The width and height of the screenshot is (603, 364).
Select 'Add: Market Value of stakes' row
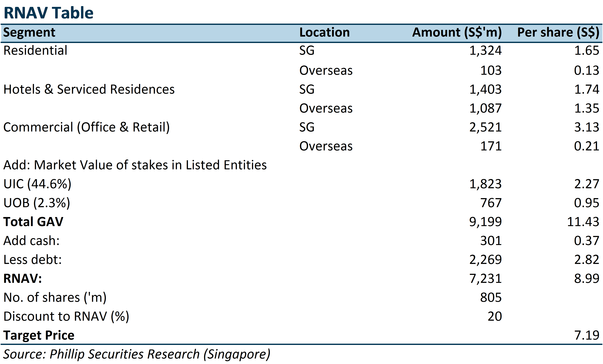(x=135, y=165)
